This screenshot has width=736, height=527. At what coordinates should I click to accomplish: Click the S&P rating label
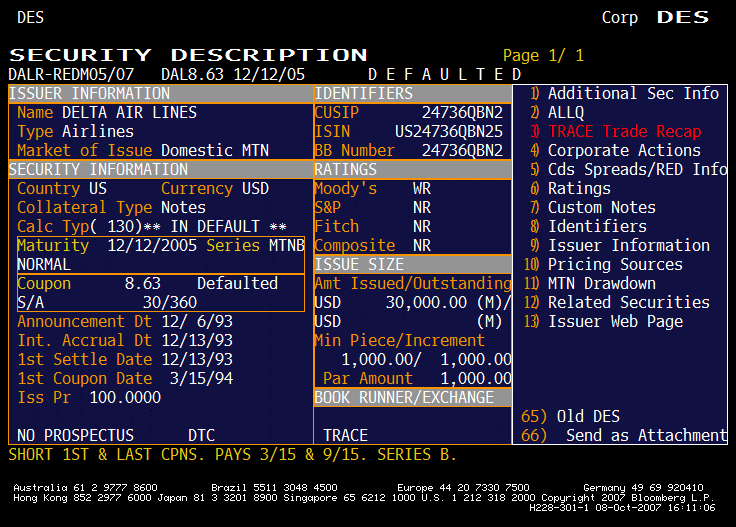[x=328, y=207]
